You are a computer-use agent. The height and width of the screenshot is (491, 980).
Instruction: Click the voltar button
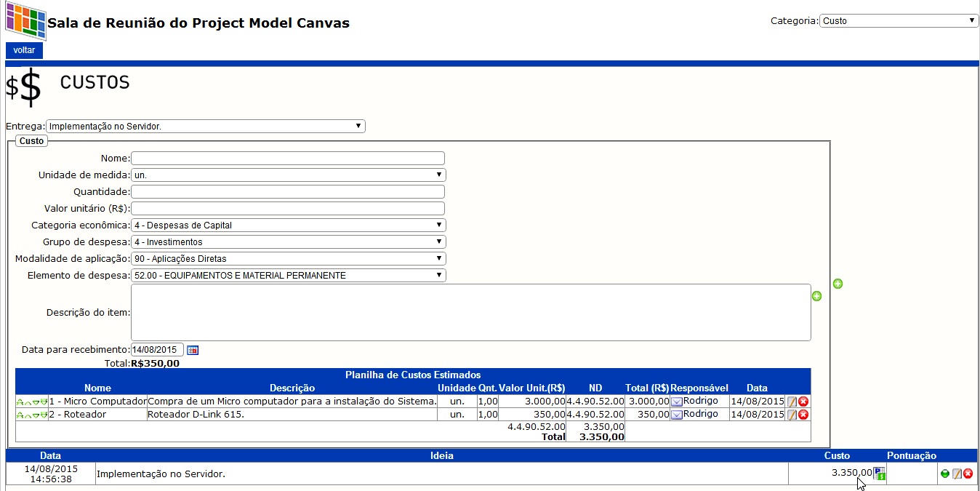click(24, 50)
